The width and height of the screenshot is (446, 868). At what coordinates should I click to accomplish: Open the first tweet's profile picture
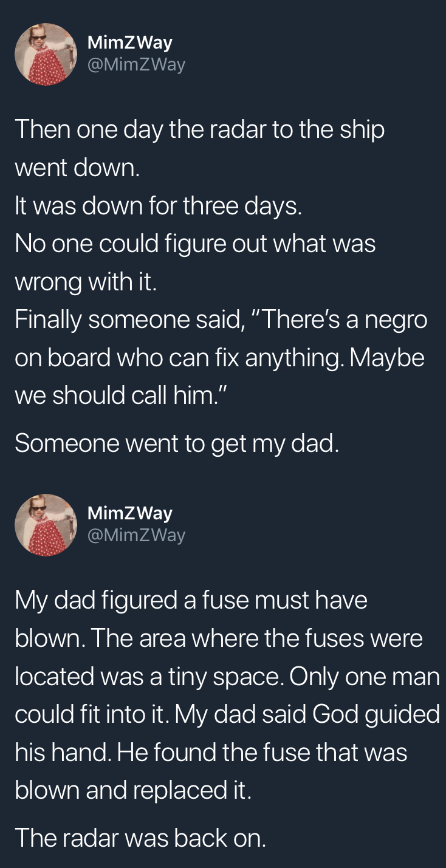46,54
